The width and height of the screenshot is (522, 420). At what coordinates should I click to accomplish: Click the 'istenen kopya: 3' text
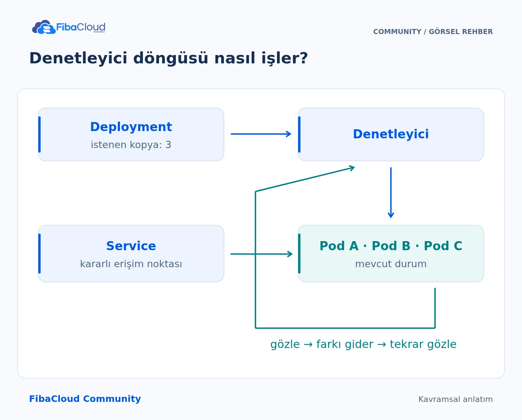[x=131, y=145]
